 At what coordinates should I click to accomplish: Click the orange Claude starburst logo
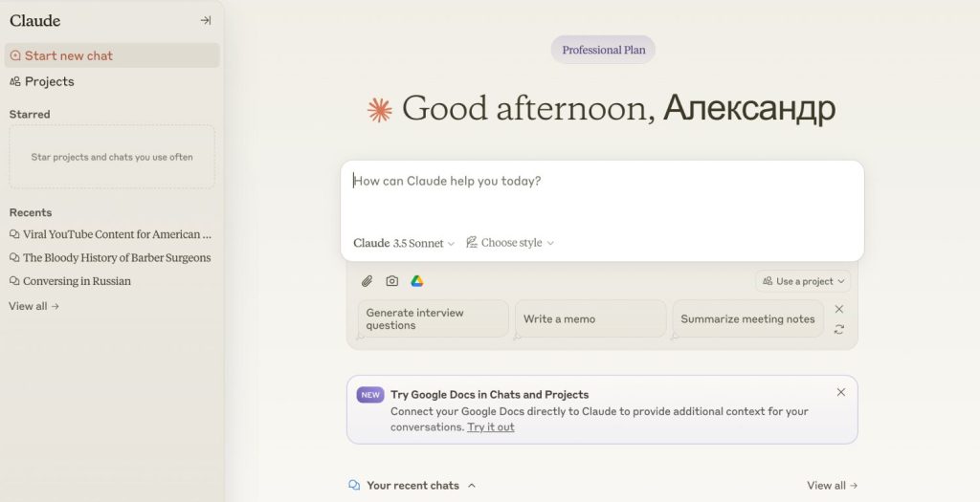point(380,110)
